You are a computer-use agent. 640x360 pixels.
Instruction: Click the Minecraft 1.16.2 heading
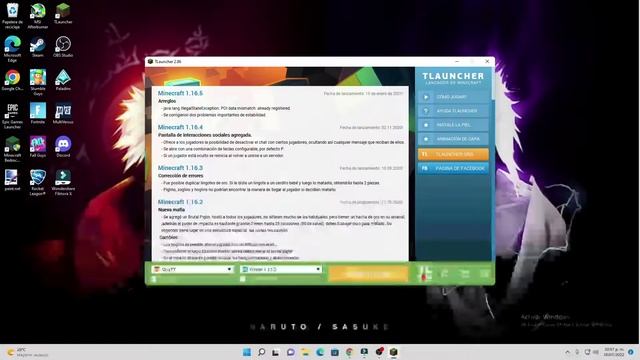(180, 202)
